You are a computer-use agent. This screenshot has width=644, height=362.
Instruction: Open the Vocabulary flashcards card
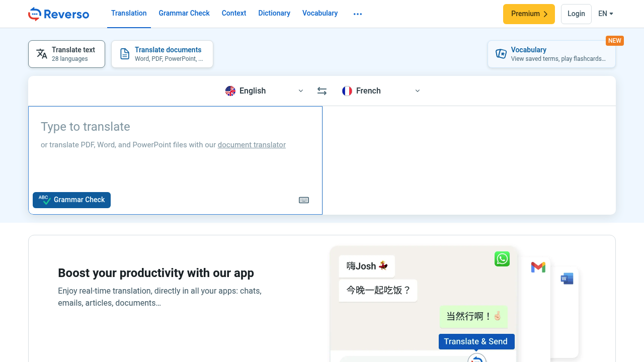pyautogui.click(x=551, y=54)
